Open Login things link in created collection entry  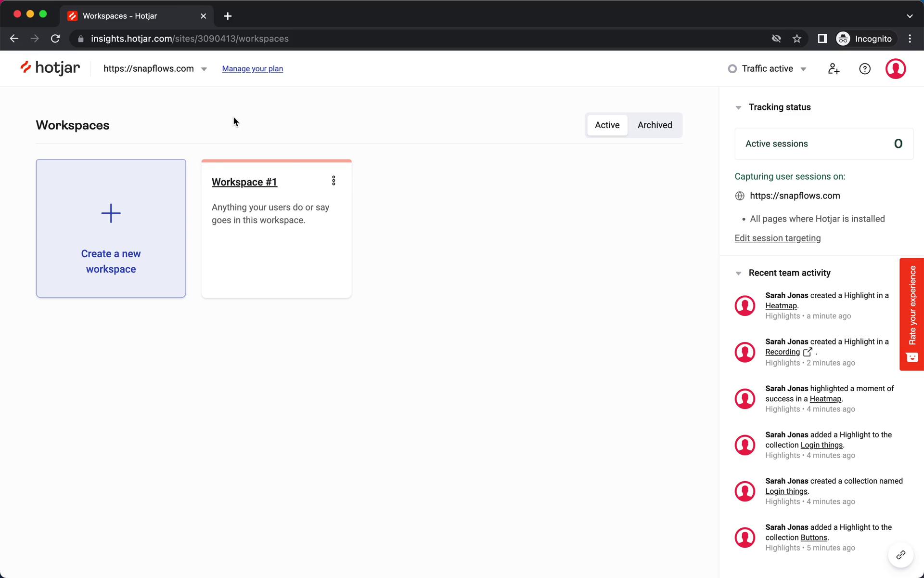click(x=786, y=491)
